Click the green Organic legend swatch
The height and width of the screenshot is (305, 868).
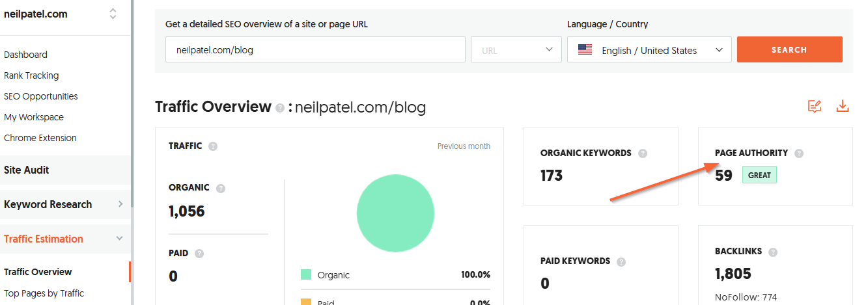(x=307, y=275)
